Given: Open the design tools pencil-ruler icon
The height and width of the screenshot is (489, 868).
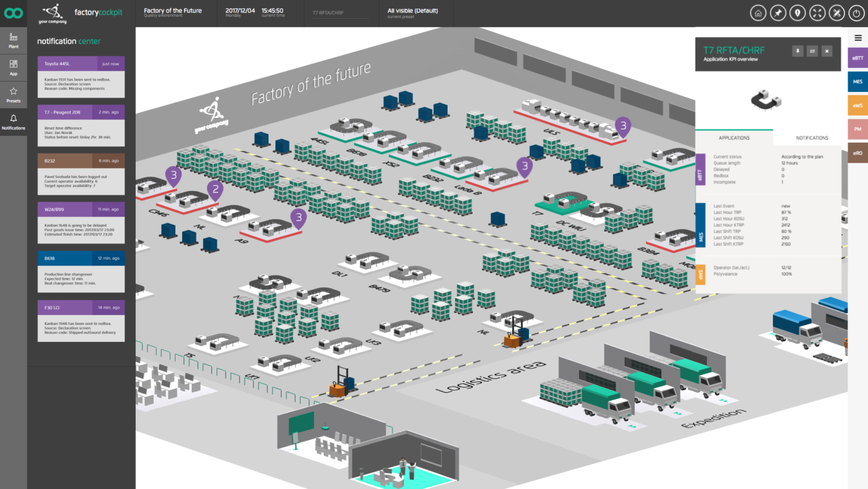Looking at the screenshot, I should point(838,13).
